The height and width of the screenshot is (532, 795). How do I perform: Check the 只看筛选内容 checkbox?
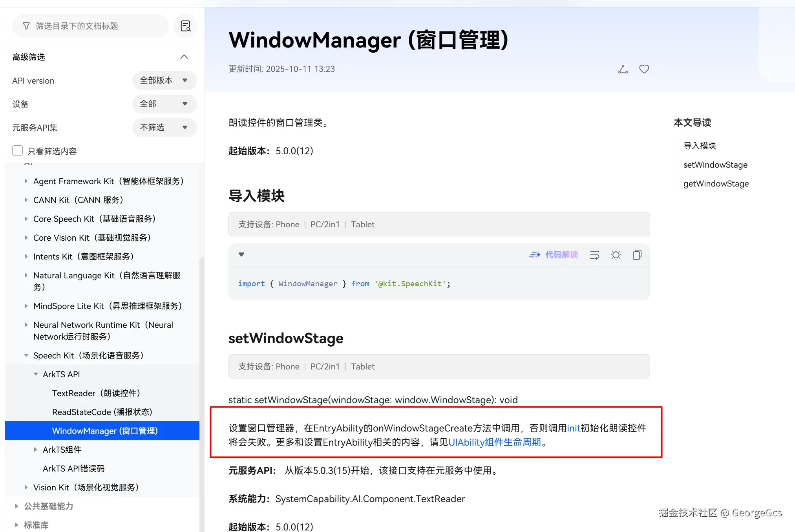click(18, 151)
